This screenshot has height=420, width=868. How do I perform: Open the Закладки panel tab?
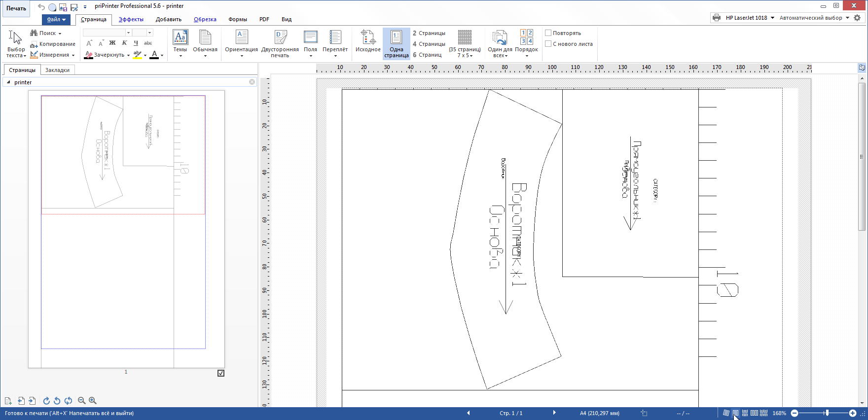[57, 70]
